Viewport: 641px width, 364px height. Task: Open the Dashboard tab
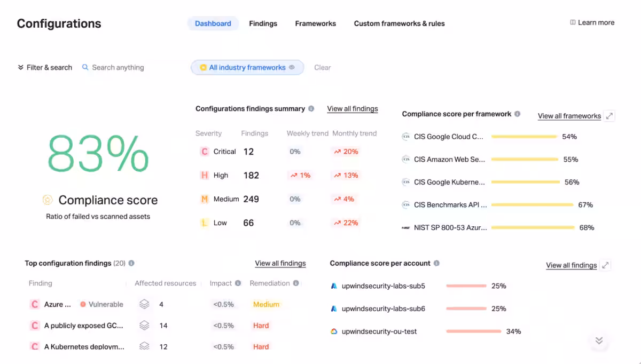coord(213,23)
